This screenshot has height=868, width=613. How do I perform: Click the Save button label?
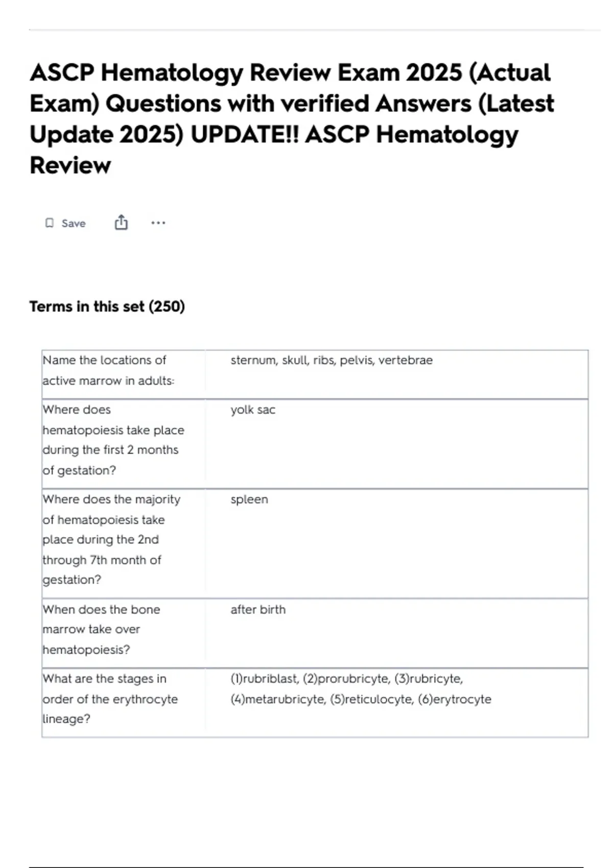74,223
